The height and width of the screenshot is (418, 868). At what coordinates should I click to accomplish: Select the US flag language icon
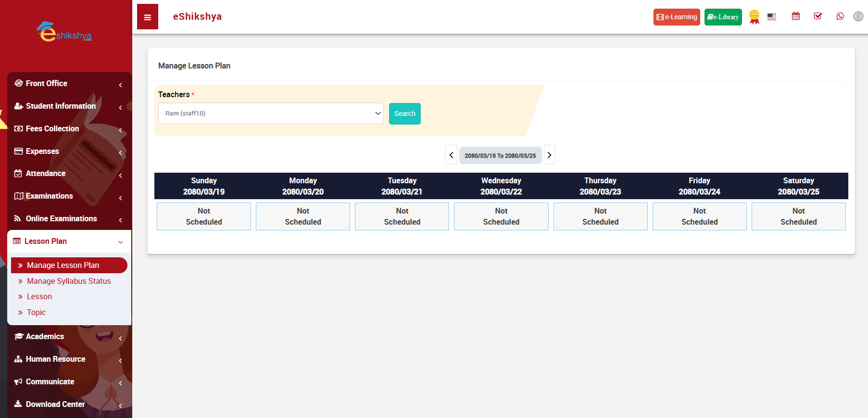pos(771,17)
